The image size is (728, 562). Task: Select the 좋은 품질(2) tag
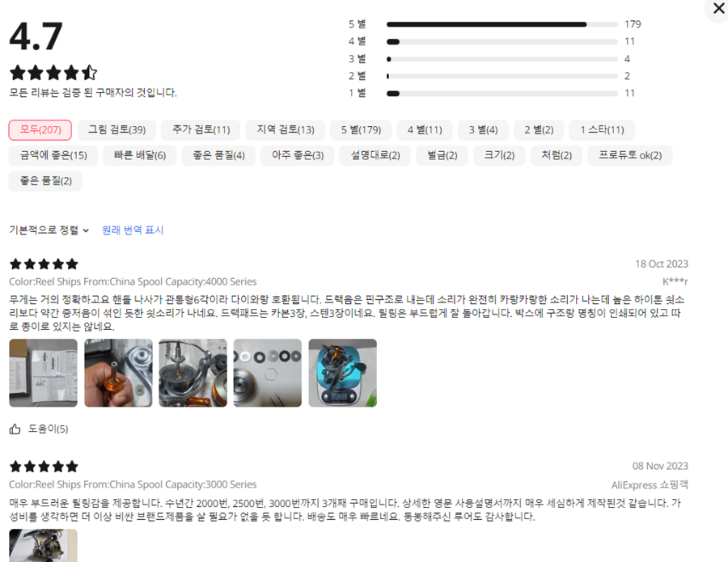pyautogui.click(x=45, y=181)
